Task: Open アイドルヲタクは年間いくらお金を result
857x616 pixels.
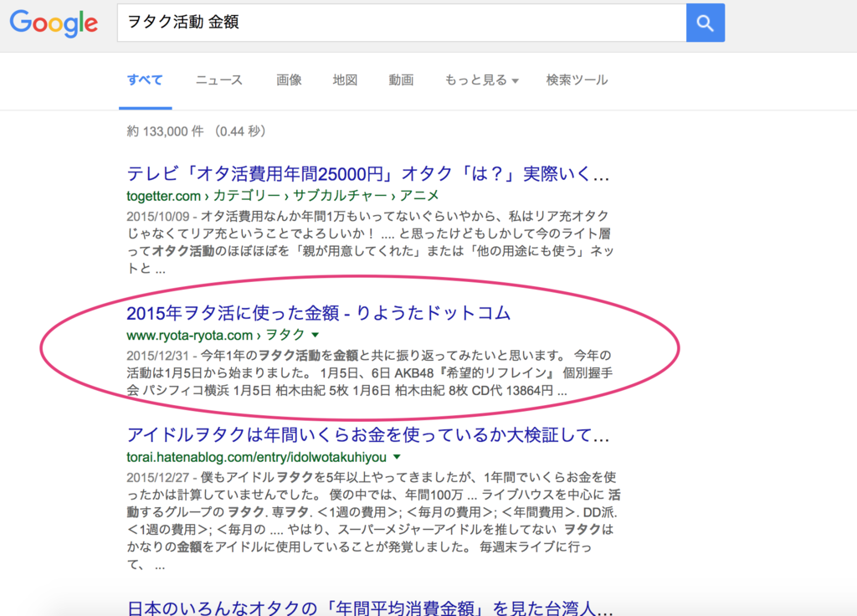Action: tap(368, 435)
